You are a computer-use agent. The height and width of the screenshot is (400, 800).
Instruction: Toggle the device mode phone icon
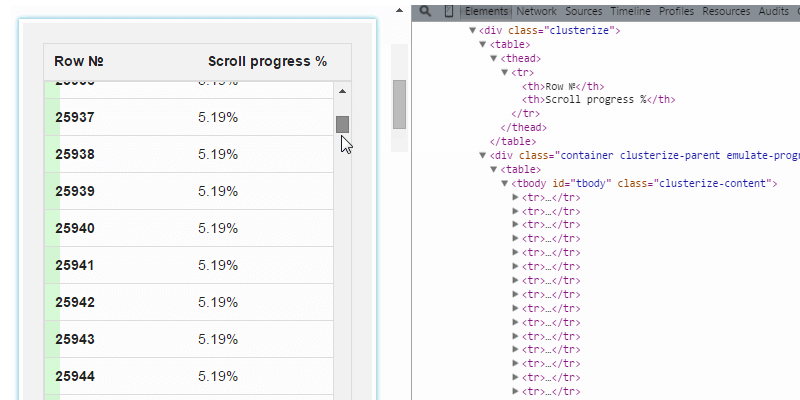click(x=449, y=11)
